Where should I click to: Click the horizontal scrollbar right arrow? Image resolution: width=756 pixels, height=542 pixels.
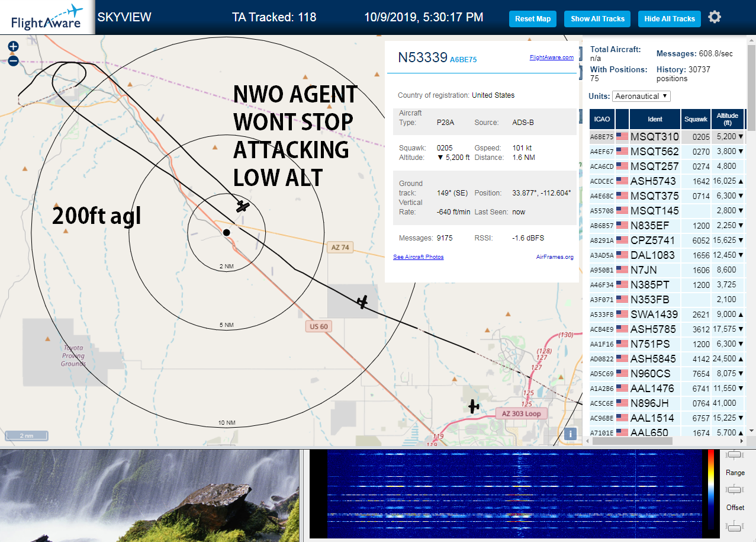pyautogui.click(x=741, y=441)
